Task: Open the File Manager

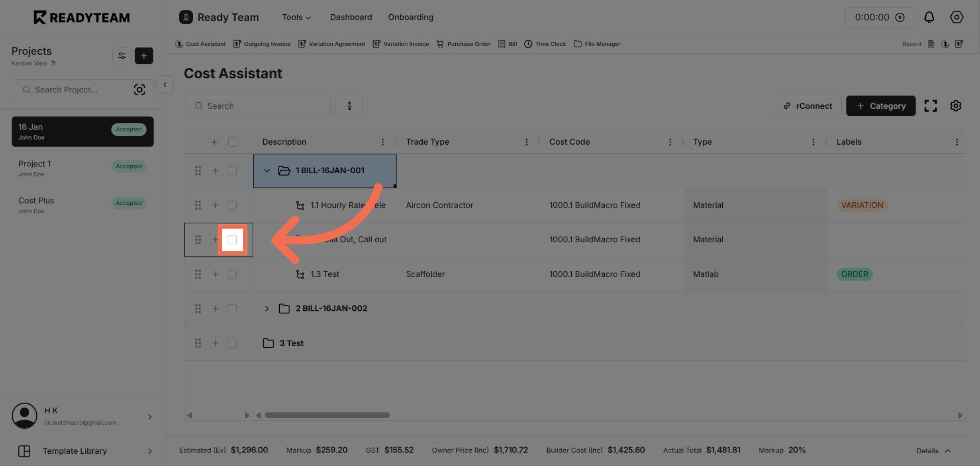Action: [x=597, y=44]
